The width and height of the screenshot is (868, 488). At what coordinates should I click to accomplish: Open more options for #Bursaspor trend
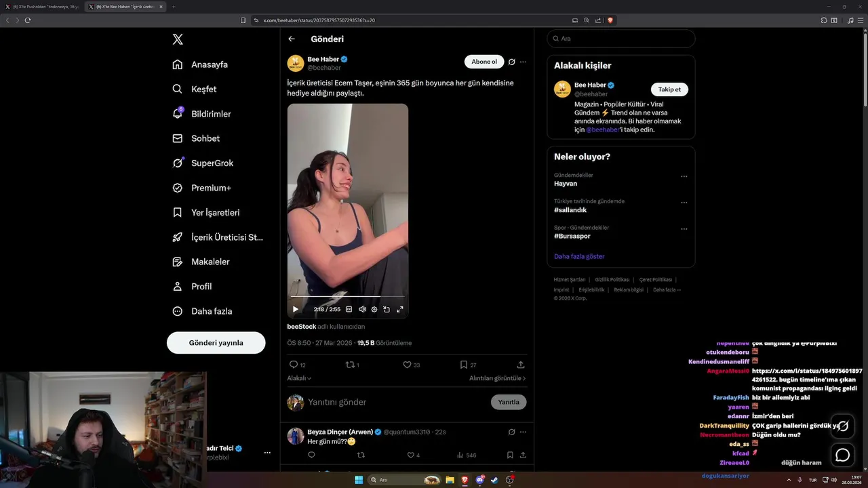[684, 229]
